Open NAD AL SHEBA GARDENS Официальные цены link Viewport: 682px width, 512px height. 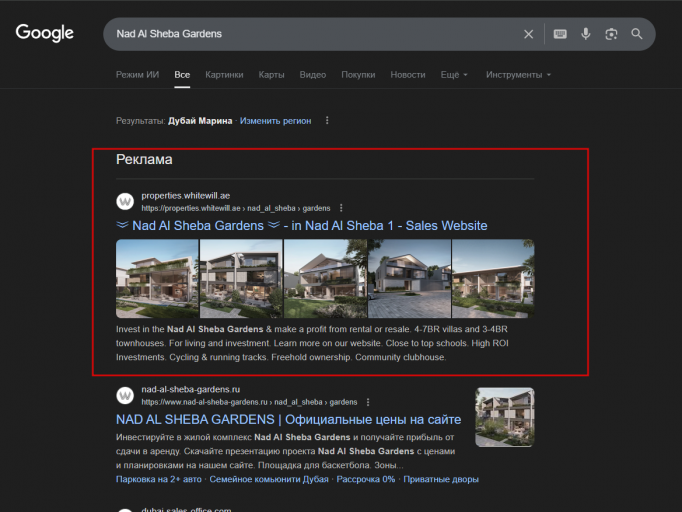tap(288, 419)
